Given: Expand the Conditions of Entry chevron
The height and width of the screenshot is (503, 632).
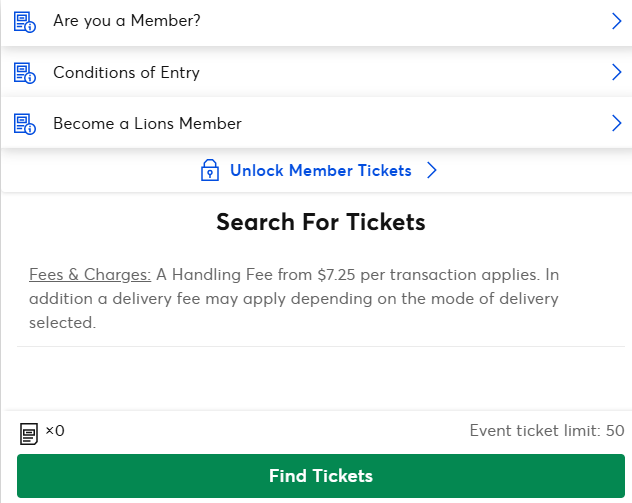Looking at the screenshot, I should [616, 73].
